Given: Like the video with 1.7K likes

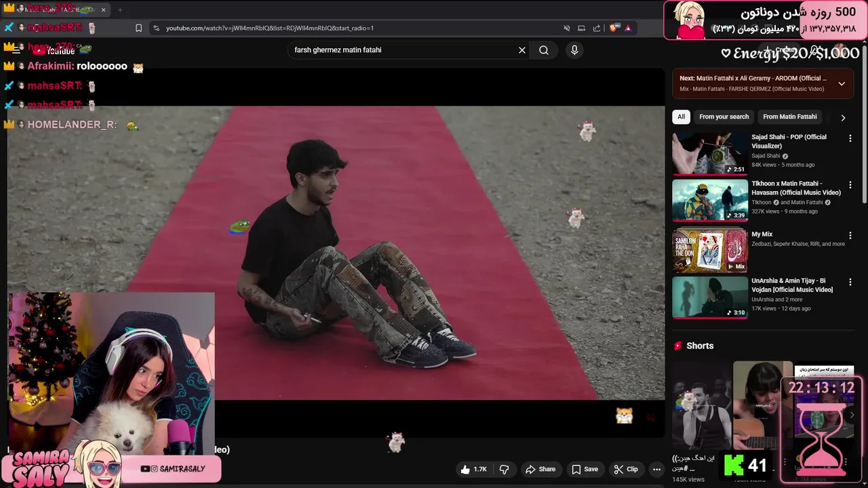Looking at the screenshot, I should [474, 469].
